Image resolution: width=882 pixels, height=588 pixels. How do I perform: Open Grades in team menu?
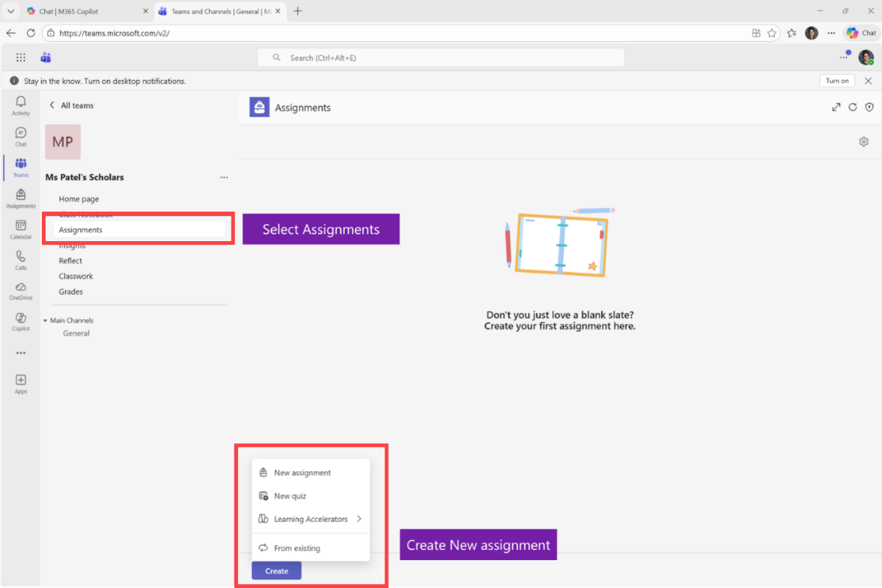point(71,292)
